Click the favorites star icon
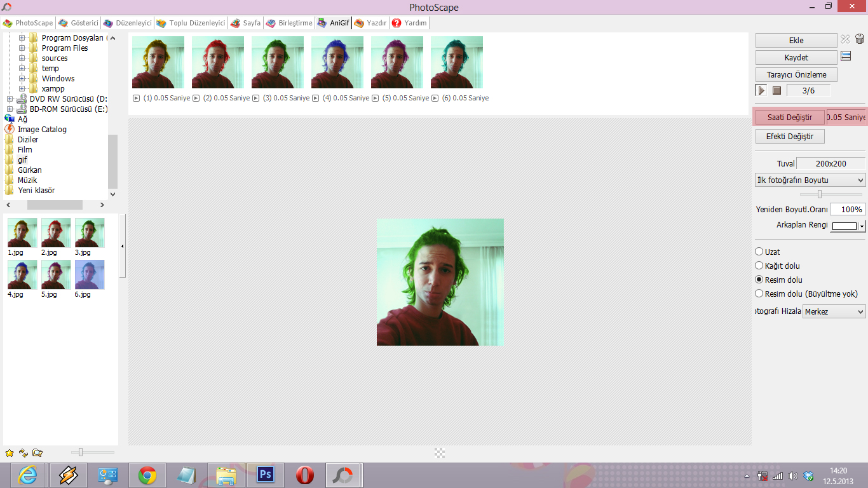This screenshot has height=488, width=868. [10, 453]
